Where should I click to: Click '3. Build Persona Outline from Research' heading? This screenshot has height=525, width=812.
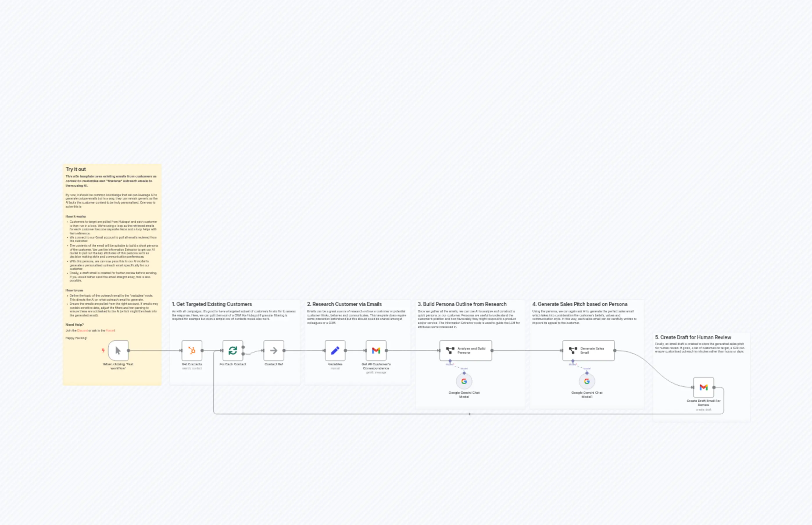pos(462,304)
